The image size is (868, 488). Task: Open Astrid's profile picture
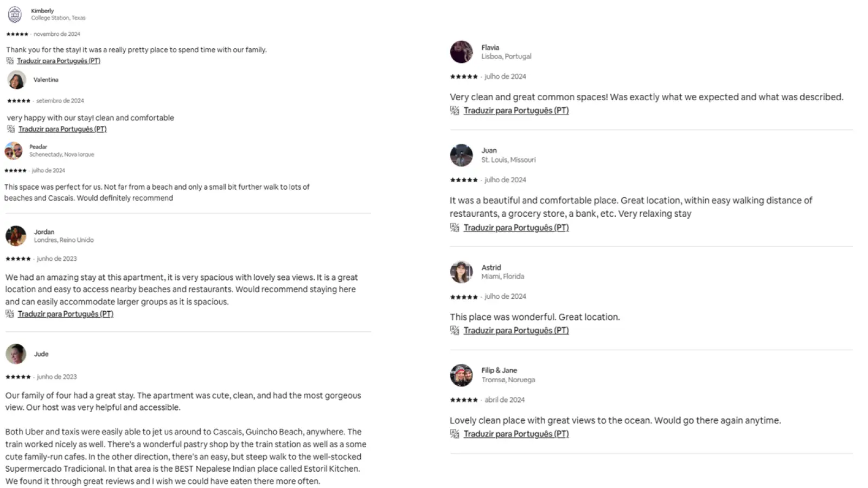pos(461,272)
